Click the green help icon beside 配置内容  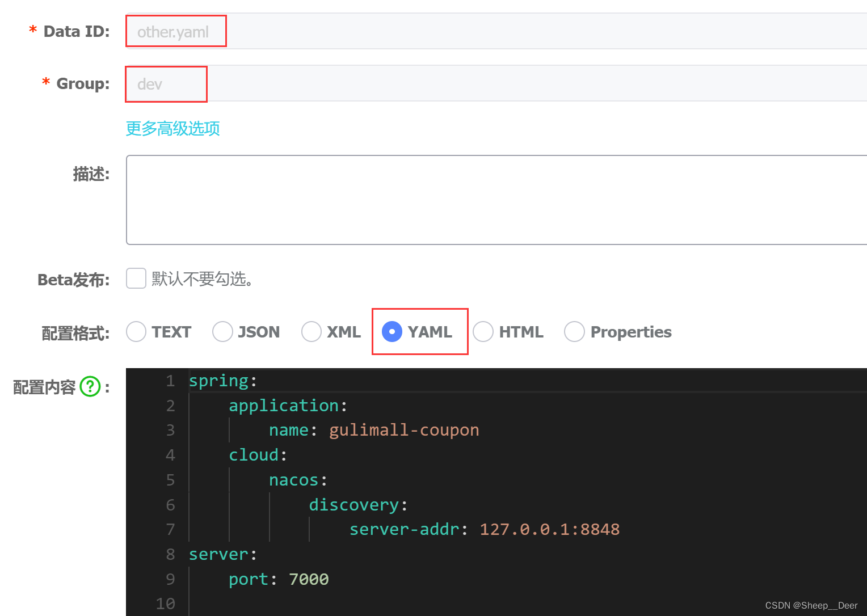pyautogui.click(x=90, y=387)
